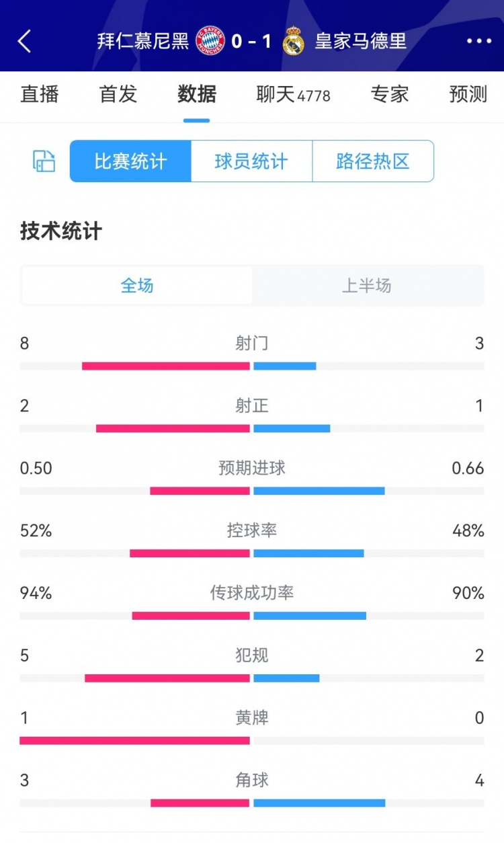Toggle stats to 上半场 first half
The height and width of the screenshot is (843, 504).
point(367,286)
